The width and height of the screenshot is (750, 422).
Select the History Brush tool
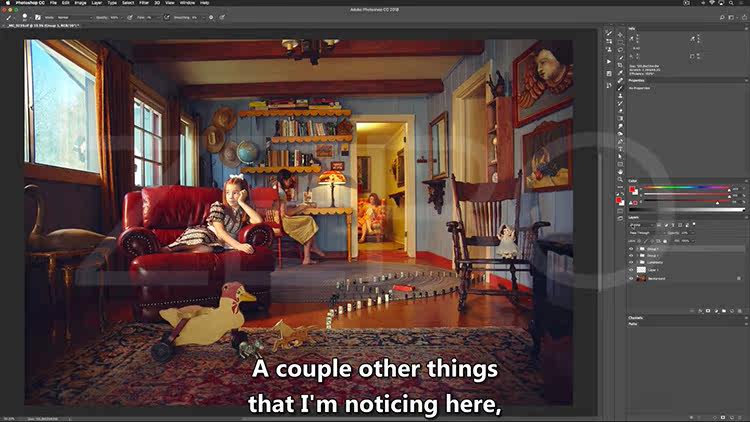point(620,103)
